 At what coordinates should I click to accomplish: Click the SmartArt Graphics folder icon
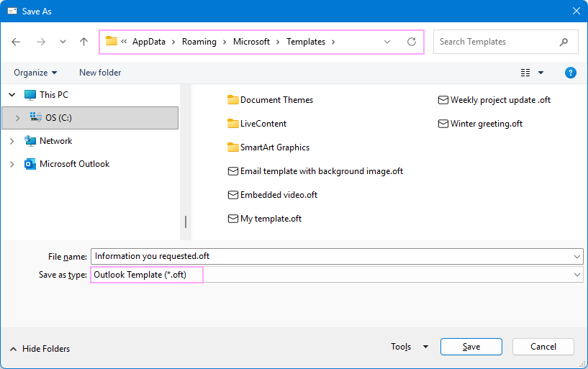[233, 147]
